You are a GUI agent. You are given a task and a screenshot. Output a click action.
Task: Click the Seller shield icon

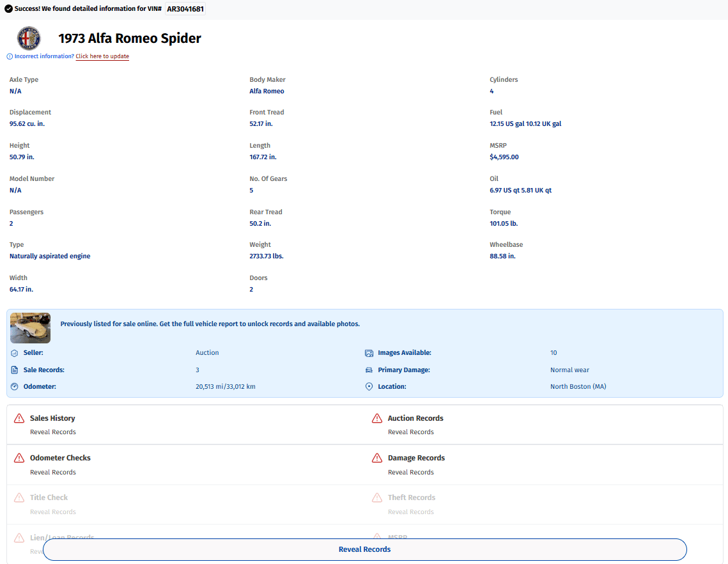pyautogui.click(x=15, y=353)
